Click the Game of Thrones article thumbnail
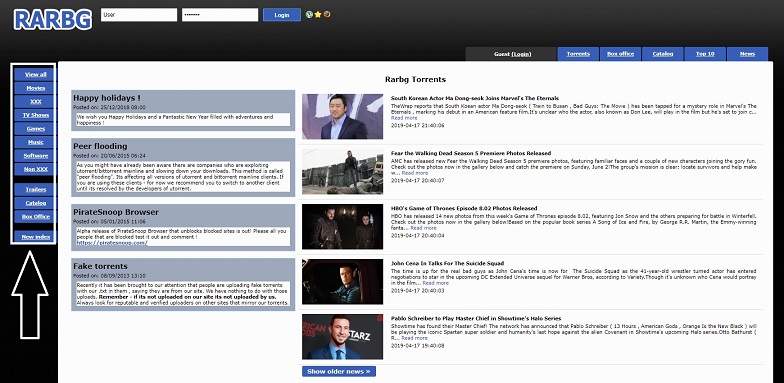 point(342,226)
